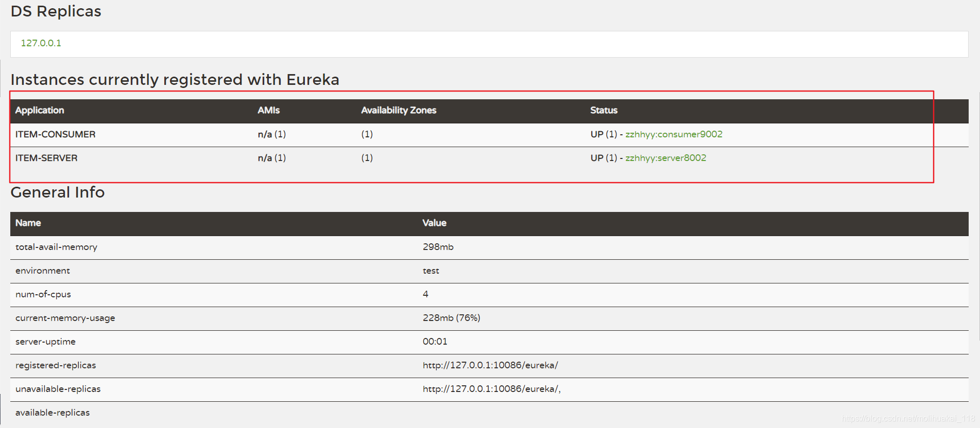Select the 298mb memory value

click(x=438, y=247)
